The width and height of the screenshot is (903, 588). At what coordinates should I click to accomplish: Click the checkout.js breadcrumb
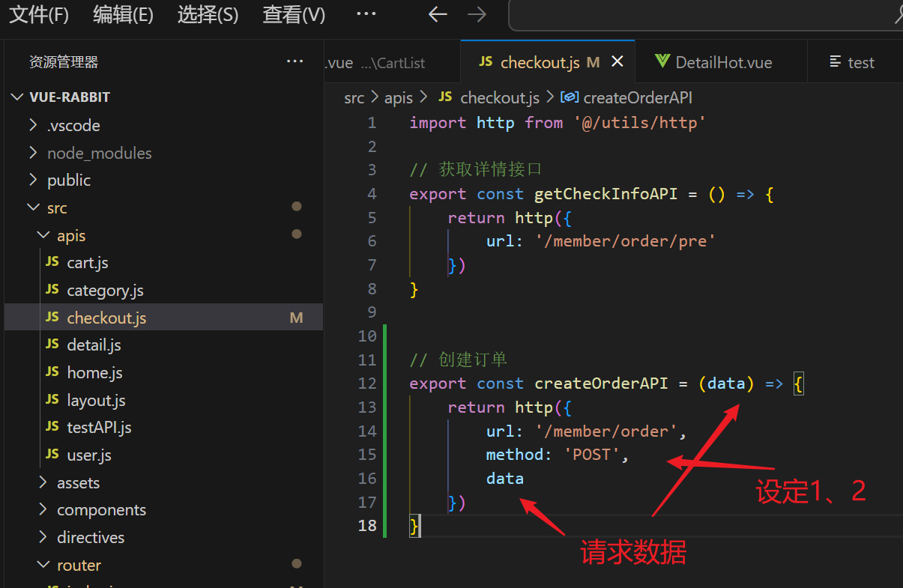[500, 97]
